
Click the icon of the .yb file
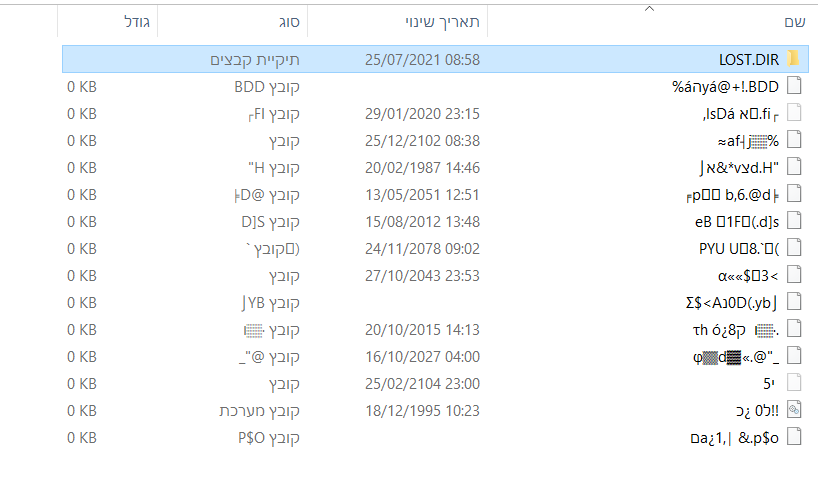point(795,302)
